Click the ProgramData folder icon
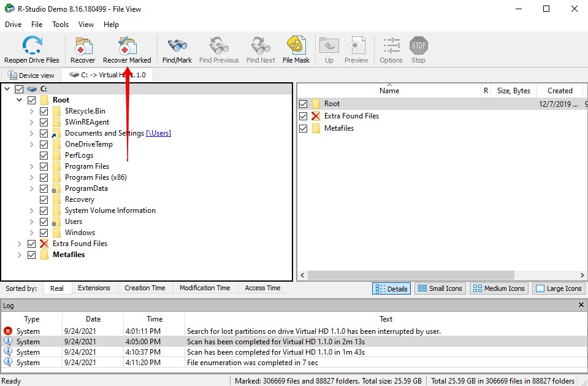Viewport: 588px width, 386px height. click(x=56, y=188)
